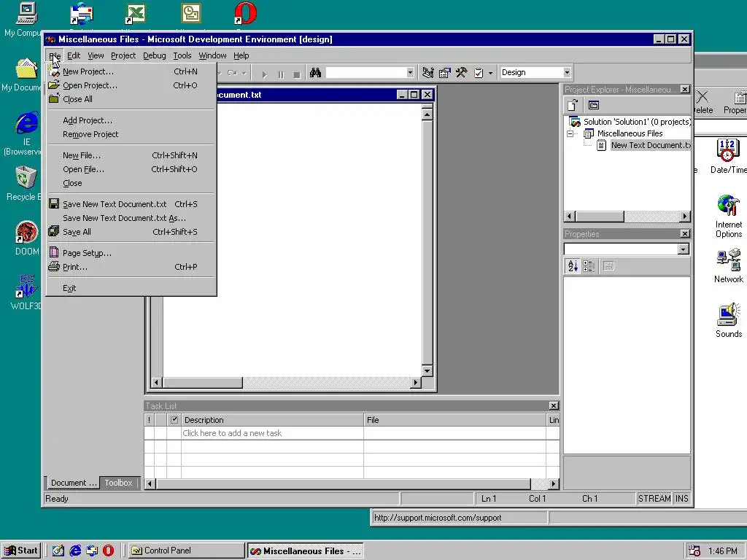Click the checkbox column header in Task List
The width and height of the screenshot is (747, 560).
(174, 419)
